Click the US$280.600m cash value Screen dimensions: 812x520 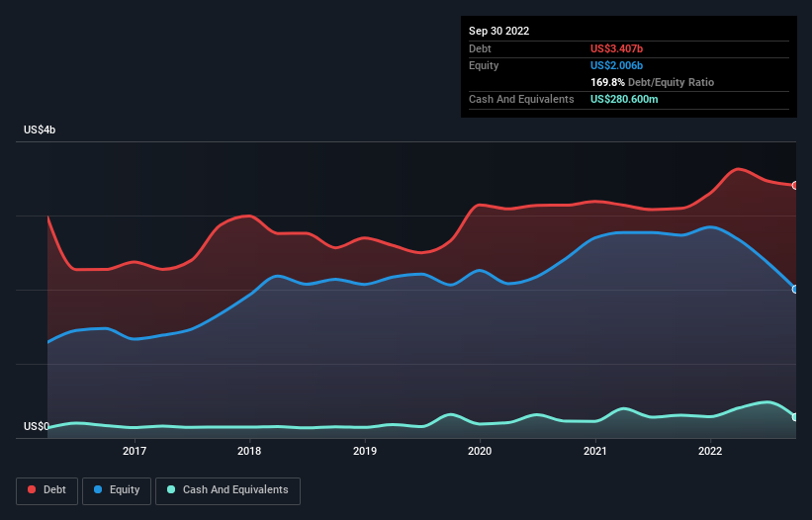point(624,99)
